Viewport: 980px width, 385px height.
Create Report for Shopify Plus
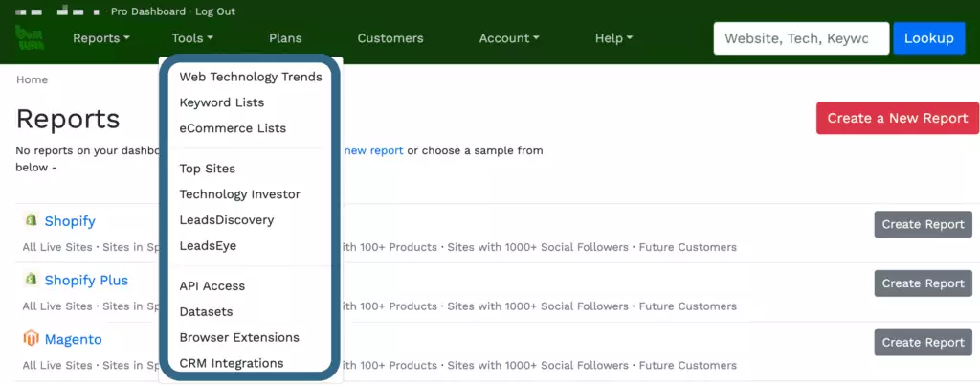924,283
